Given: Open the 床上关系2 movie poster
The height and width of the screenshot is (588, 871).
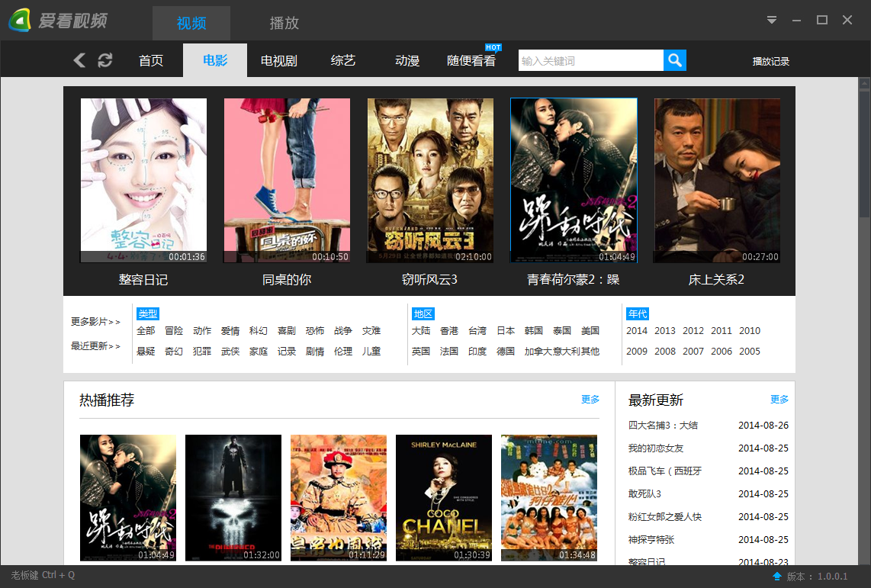Looking at the screenshot, I should 717,181.
